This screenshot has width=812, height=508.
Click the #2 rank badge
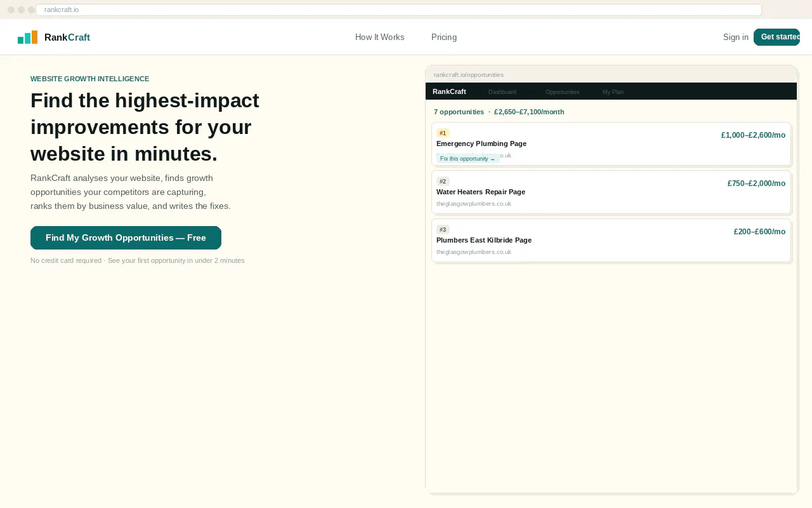443,181
